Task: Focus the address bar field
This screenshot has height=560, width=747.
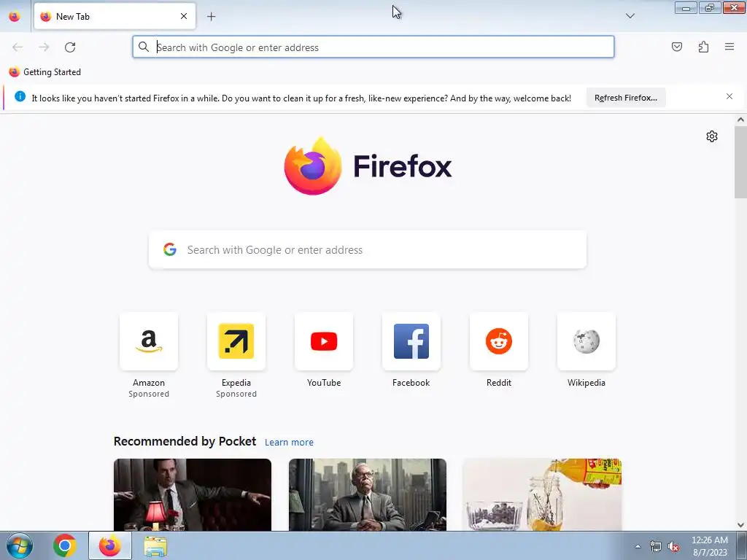Action: [373, 47]
